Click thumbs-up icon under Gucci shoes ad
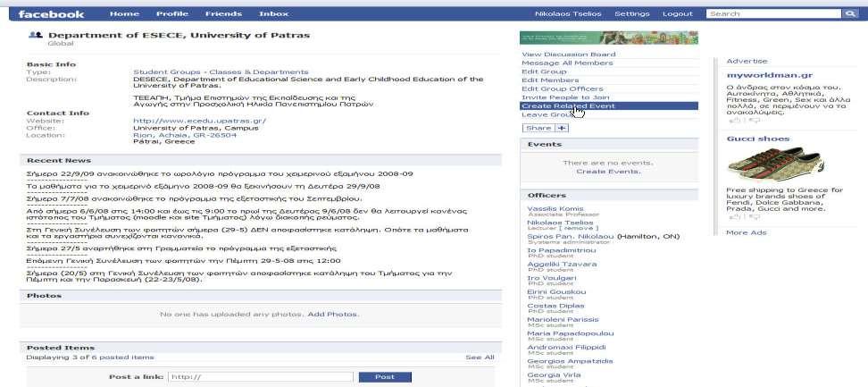The height and width of the screenshot is (387, 868). [x=735, y=217]
